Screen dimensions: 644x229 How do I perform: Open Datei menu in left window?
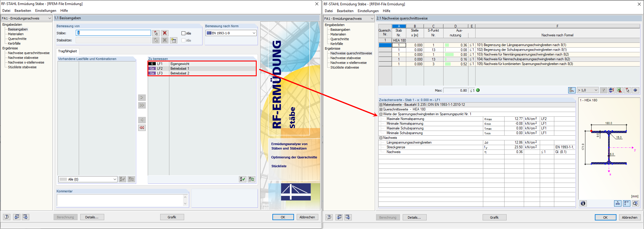(6, 11)
